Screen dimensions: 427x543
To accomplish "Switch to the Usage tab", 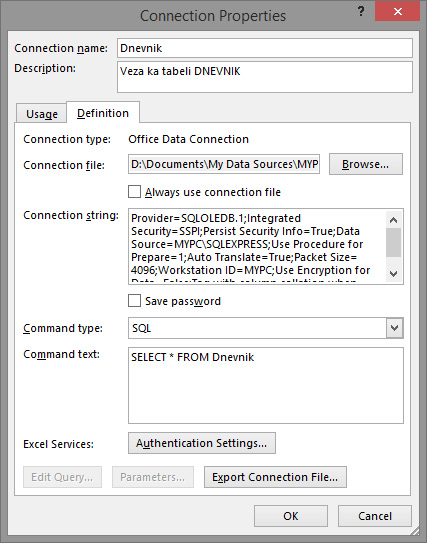I will point(42,114).
